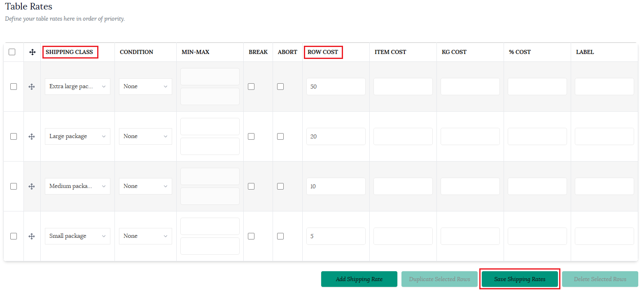This screenshot has height=291, width=644.
Task: Click the ROW COST column header
Action: [323, 52]
